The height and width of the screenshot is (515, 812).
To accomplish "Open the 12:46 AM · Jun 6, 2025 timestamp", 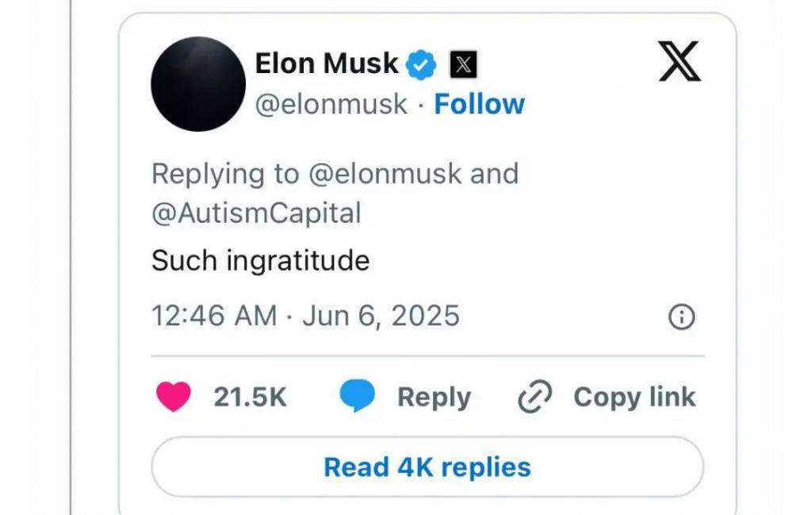I will [x=305, y=316].
